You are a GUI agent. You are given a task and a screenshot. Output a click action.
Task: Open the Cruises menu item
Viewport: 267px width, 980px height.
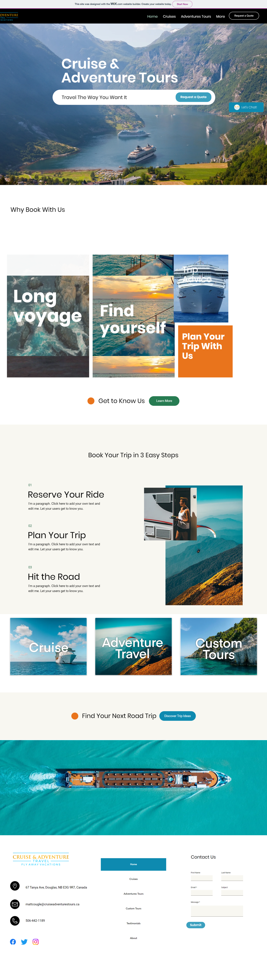169,16
